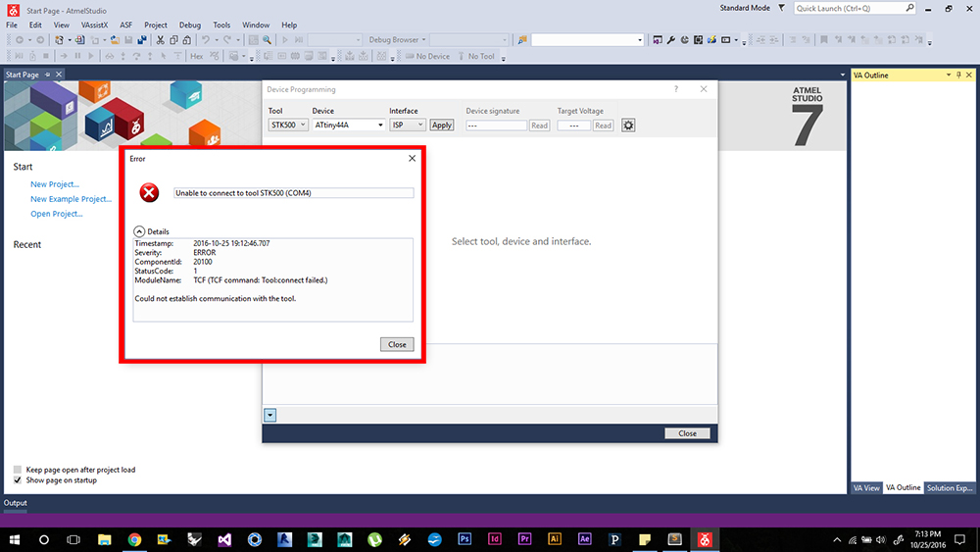Click the Cut scissors icon in toolbar

click(x=160, y=40)
